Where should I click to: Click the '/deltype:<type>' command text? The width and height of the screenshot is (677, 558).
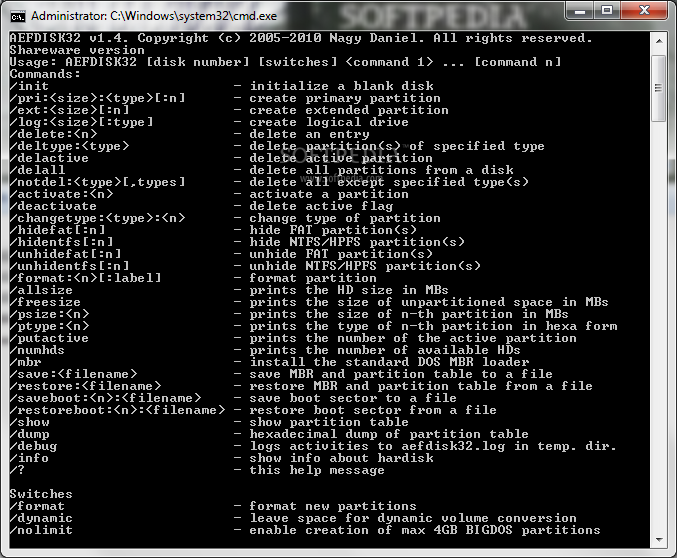(70, 146)
